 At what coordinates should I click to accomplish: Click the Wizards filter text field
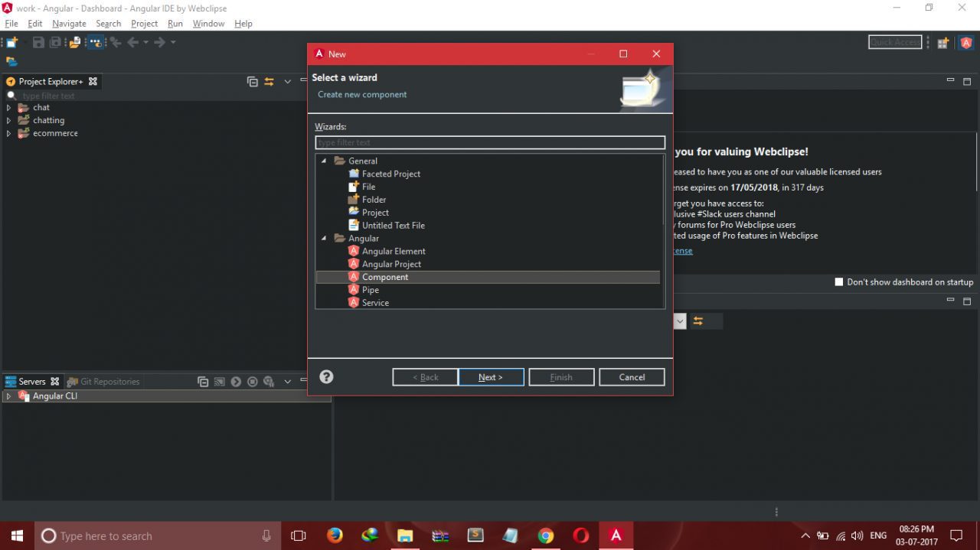(490, 143)
